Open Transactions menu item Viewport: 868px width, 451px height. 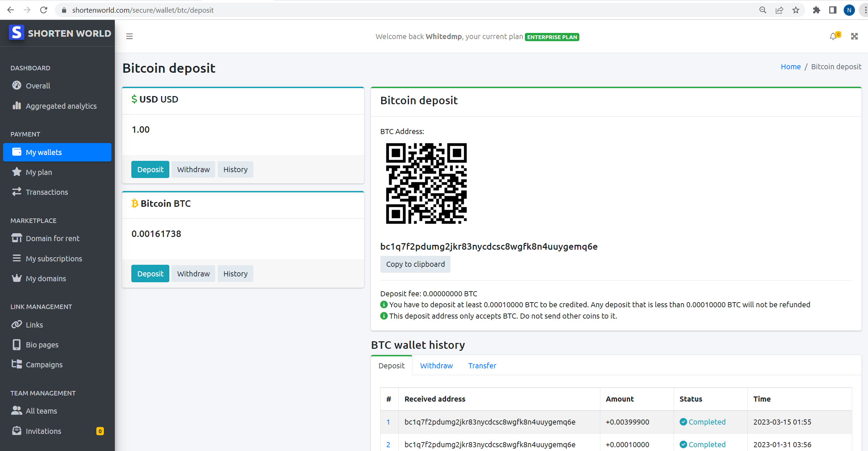point(57,192)
